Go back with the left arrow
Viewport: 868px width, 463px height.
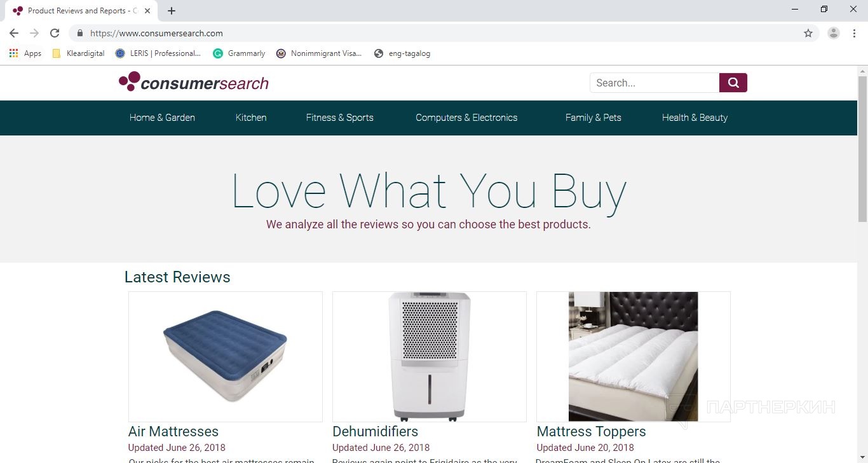[x=14, y=33]
